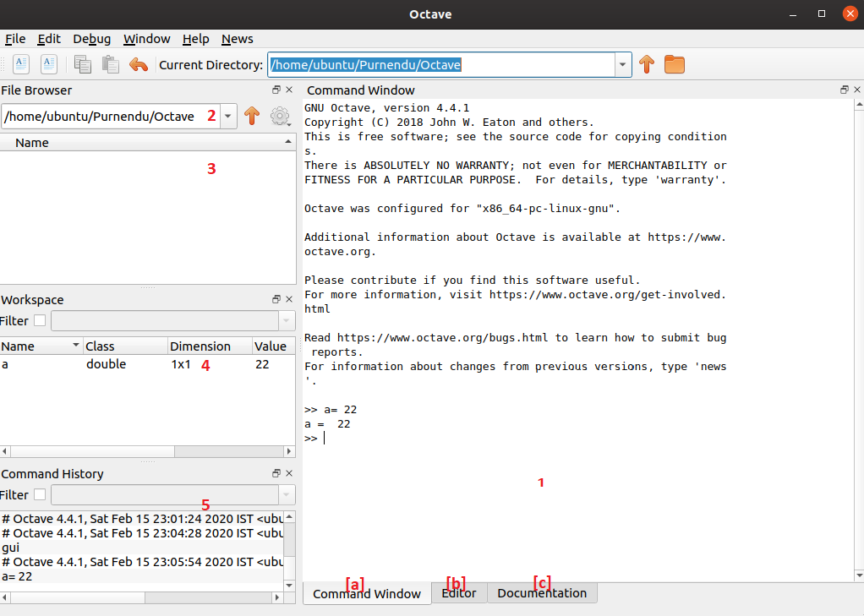Open a new script using the New Script icon
The image size is (864, 616).
(x=20, y=64)
